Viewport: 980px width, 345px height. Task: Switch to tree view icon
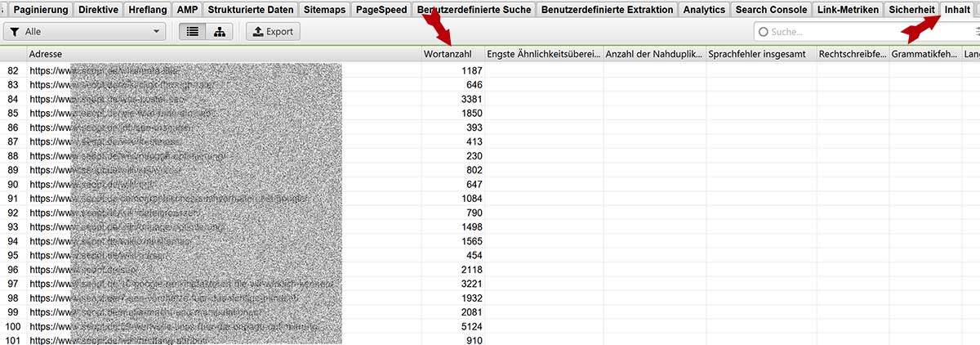pos(220,32)
